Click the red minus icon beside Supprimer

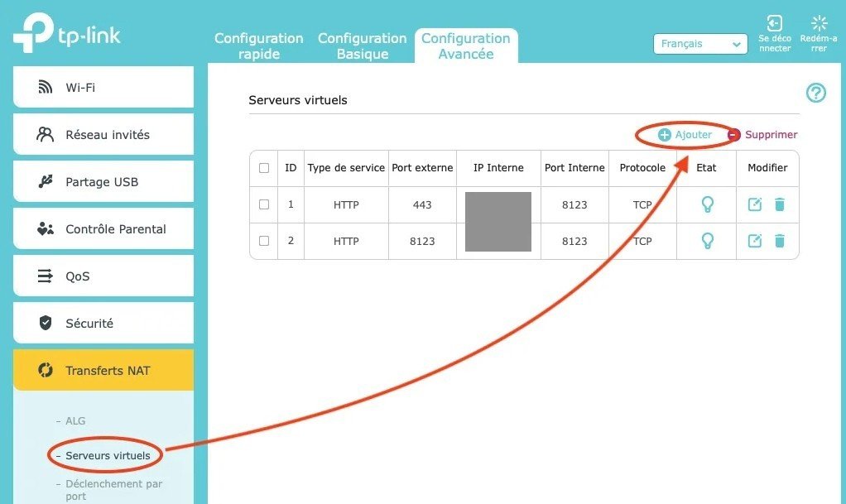pos(733,135)
